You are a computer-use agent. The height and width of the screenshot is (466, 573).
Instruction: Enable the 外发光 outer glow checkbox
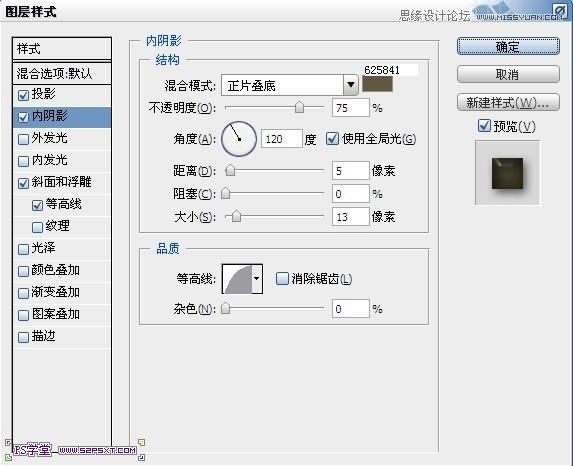[23, 139]
